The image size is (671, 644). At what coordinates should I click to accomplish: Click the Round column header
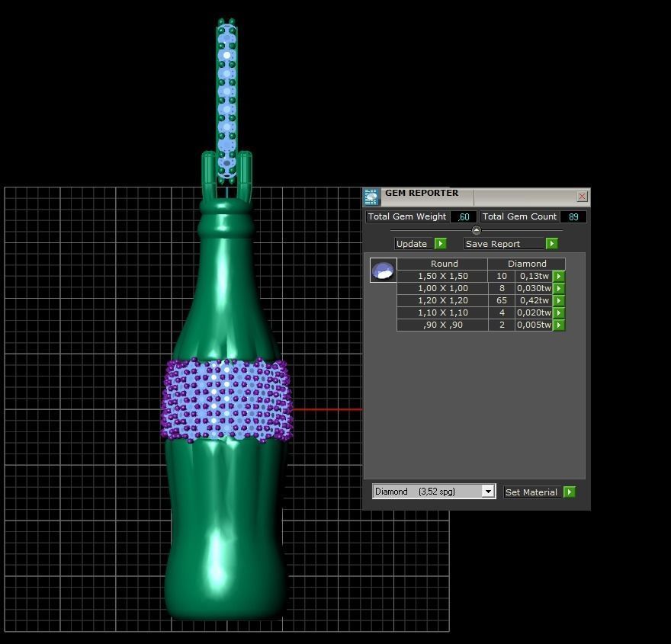click(x=442, y=264)
